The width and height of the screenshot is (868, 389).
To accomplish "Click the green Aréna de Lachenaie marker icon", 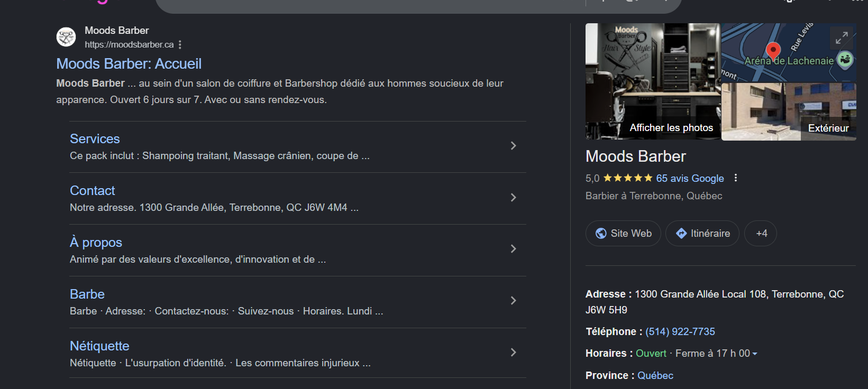I will pyautogui.click(x=845, y=59).
